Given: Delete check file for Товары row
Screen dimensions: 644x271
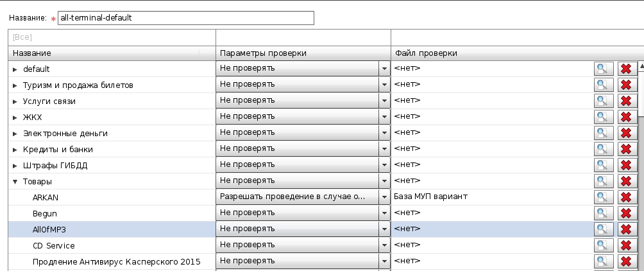Looking at the screenshot, I should tap(626, 181).
